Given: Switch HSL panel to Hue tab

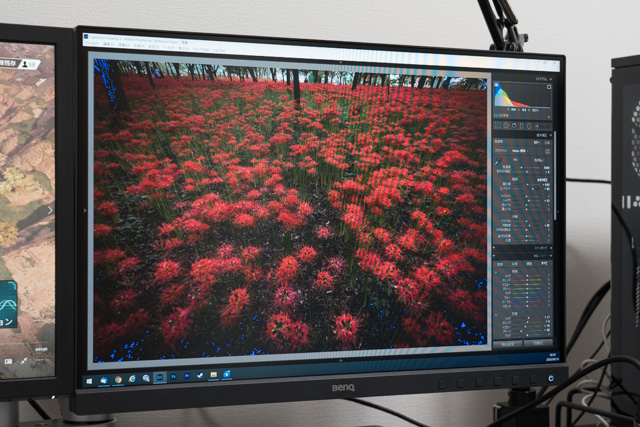Looking at the screenshot, I should [x=500, y=264].
